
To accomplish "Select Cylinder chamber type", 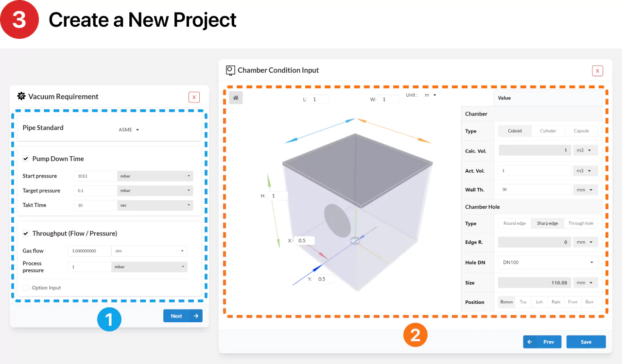I will [x=548, y=131].
